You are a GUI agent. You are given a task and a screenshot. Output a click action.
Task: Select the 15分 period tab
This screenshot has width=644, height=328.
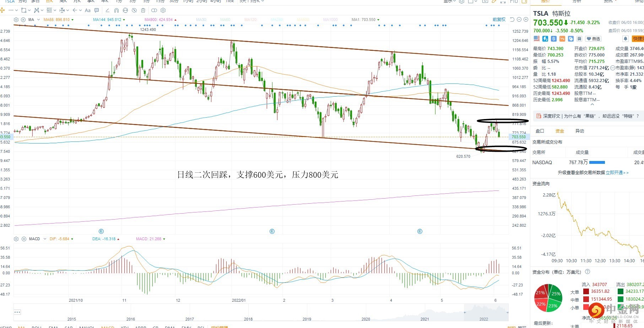tap(160, 1)
